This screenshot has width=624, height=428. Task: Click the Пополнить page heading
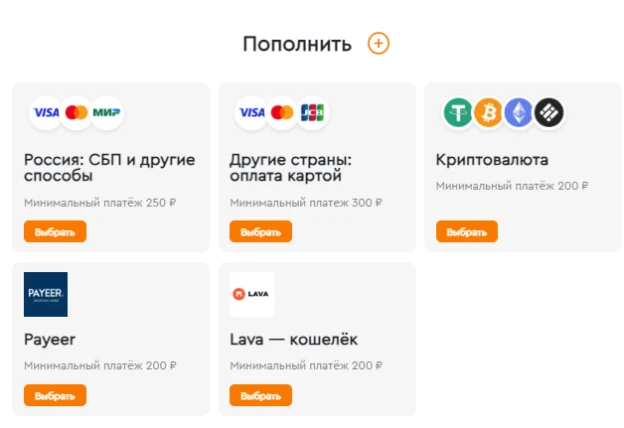pos(297,44)
